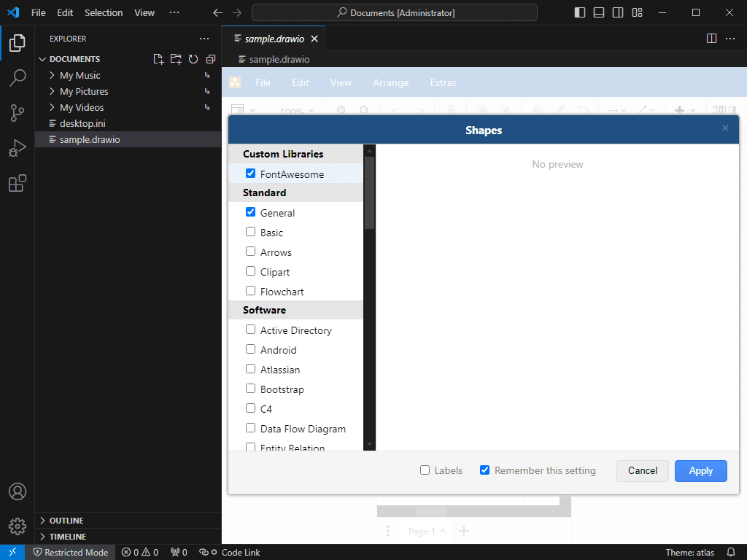Image resolution: width=747 pixels, height=560 pixels.
Task: Uncheck Remember this setting
Action: coord(484,470)
